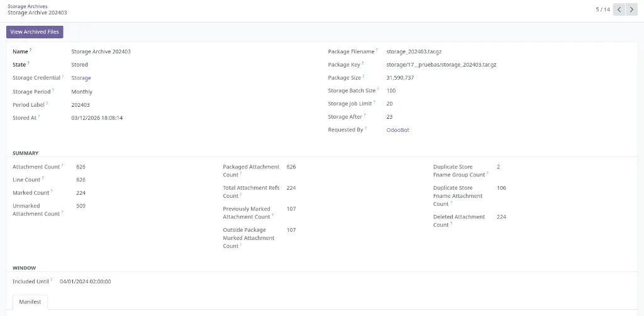
Task: Open the Storage Archives breadcrumb link
Action: point(27,6)
